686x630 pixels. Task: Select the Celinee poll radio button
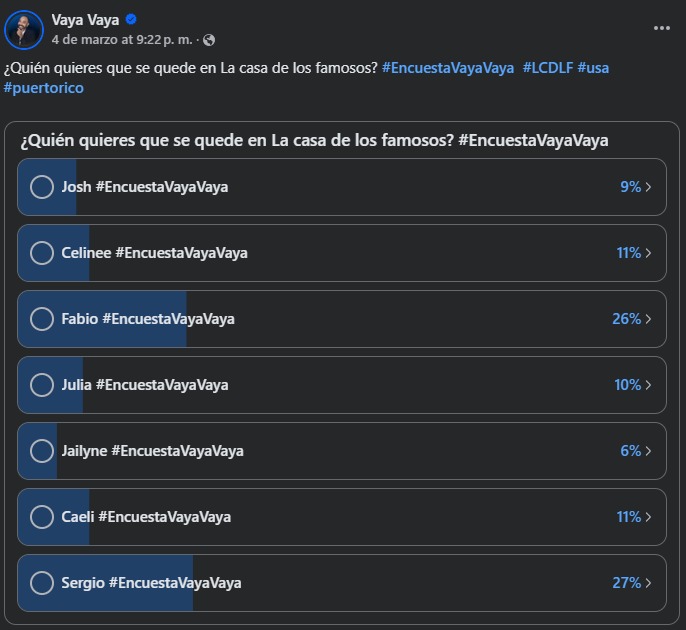coord(42,253)
